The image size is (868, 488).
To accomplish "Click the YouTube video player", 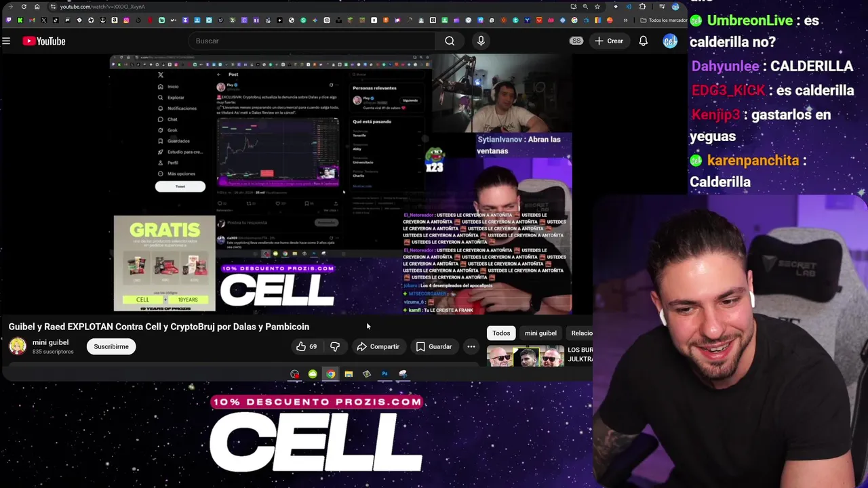I will click(x=341, y=185).
